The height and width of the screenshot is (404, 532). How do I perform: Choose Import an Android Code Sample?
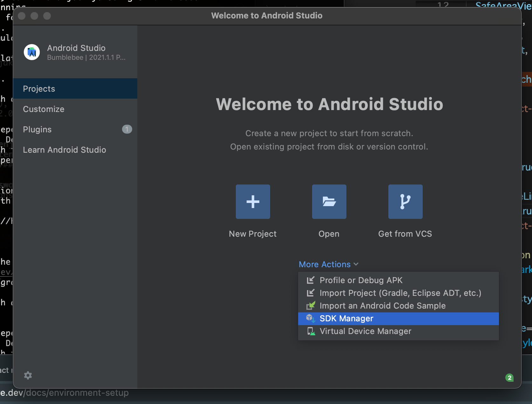point(399,306)
